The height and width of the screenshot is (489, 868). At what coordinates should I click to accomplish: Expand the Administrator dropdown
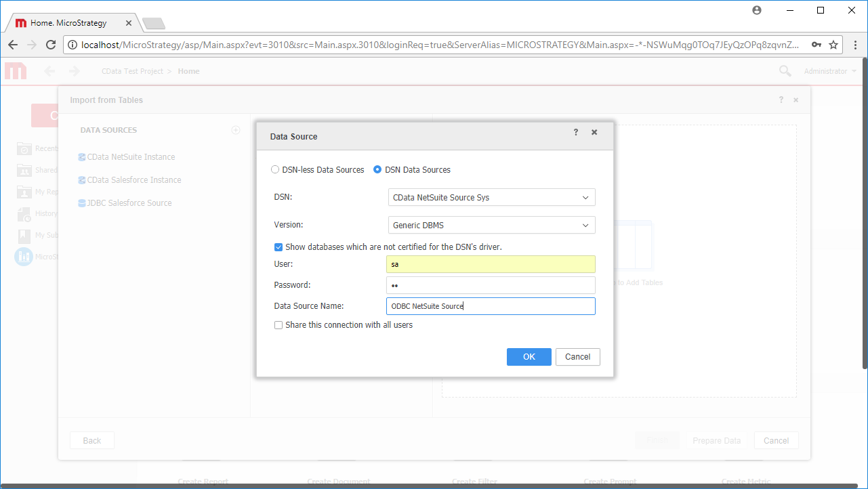point(828,70)
